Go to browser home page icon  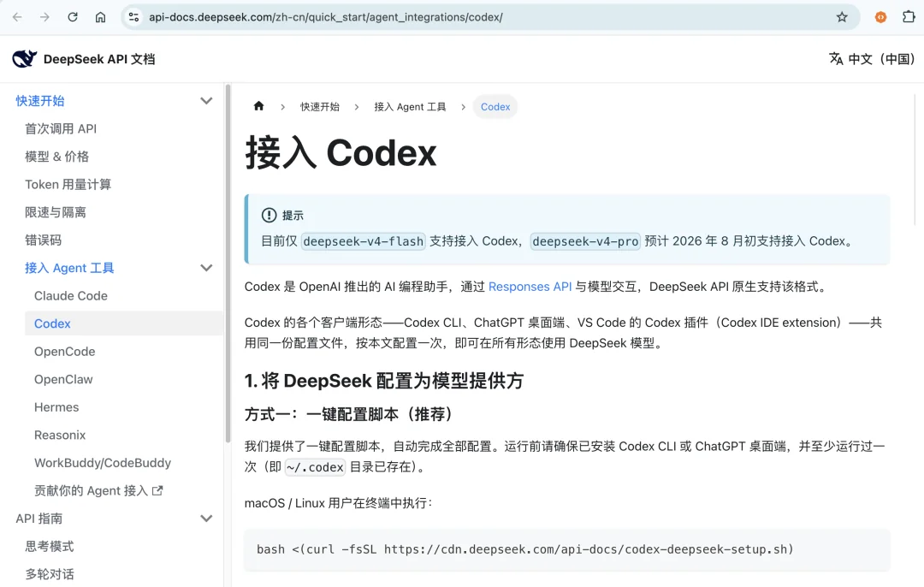pos(101,17)
